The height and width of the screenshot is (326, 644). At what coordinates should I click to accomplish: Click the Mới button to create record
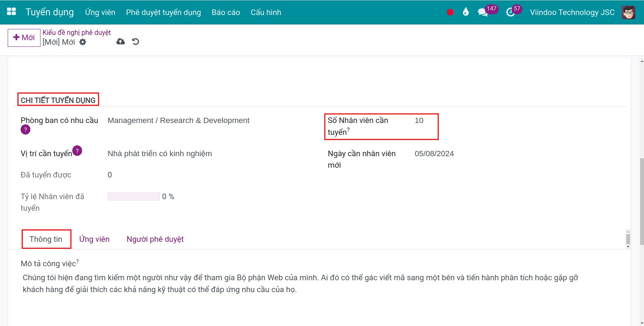24,38
